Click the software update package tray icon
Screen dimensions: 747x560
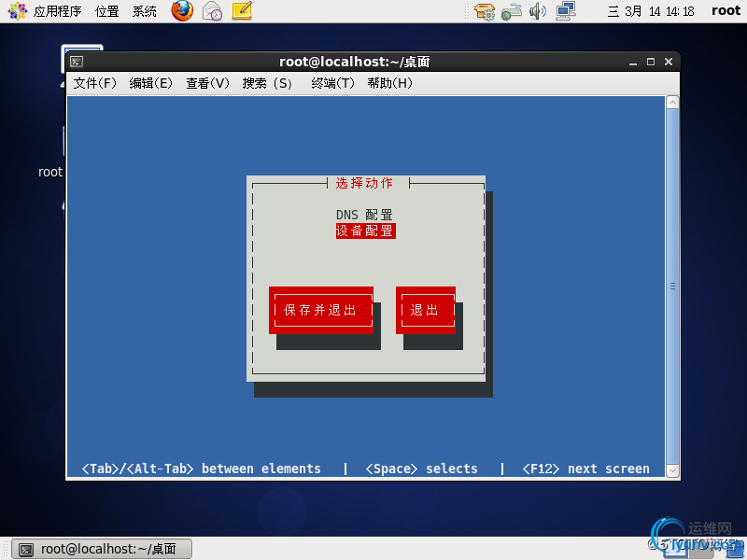(485, 11)
